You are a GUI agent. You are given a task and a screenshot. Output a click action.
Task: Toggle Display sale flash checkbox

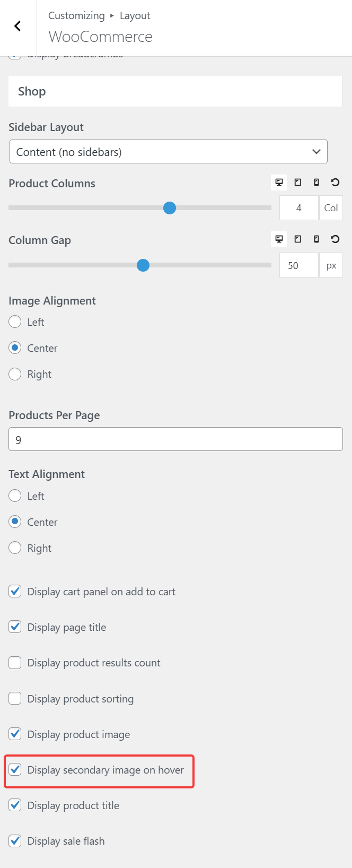click(x=15, y=841)
